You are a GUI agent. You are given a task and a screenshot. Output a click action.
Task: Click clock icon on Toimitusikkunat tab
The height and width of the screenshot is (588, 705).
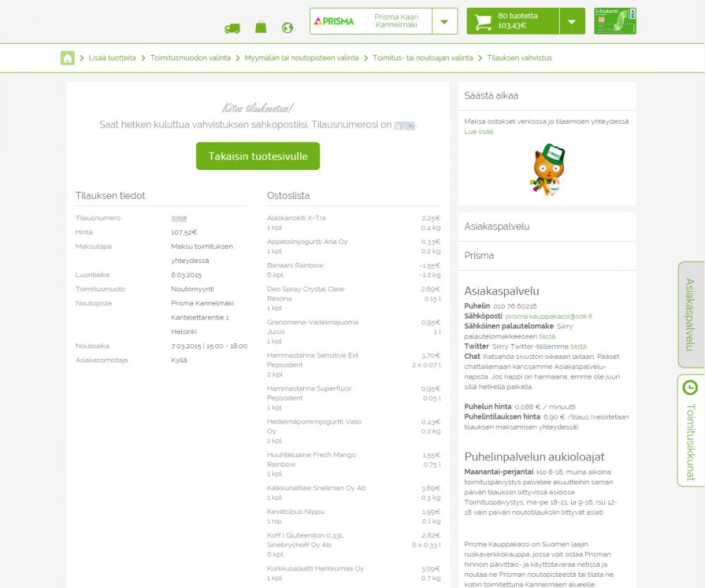(x=690, y=388)
